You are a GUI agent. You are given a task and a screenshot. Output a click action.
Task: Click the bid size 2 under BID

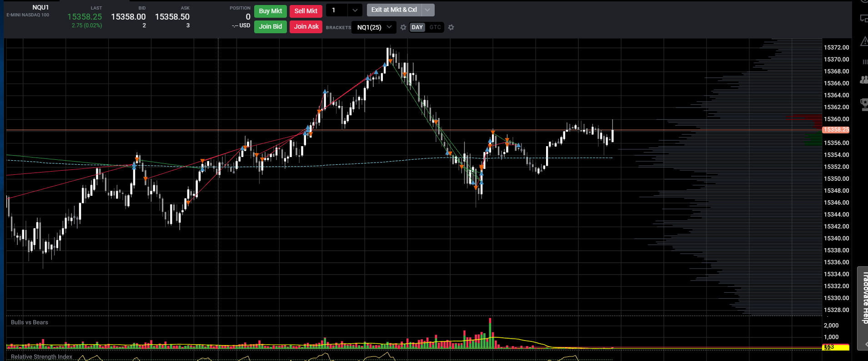(x=144, y=25)
